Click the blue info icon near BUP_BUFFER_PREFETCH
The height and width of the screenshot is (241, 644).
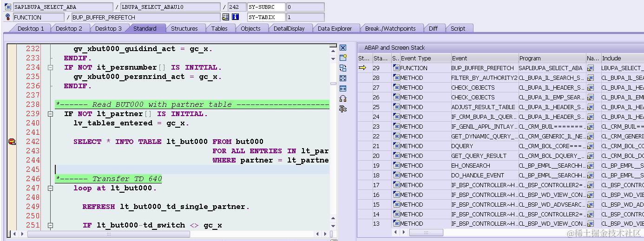click(x=235, y=17)
